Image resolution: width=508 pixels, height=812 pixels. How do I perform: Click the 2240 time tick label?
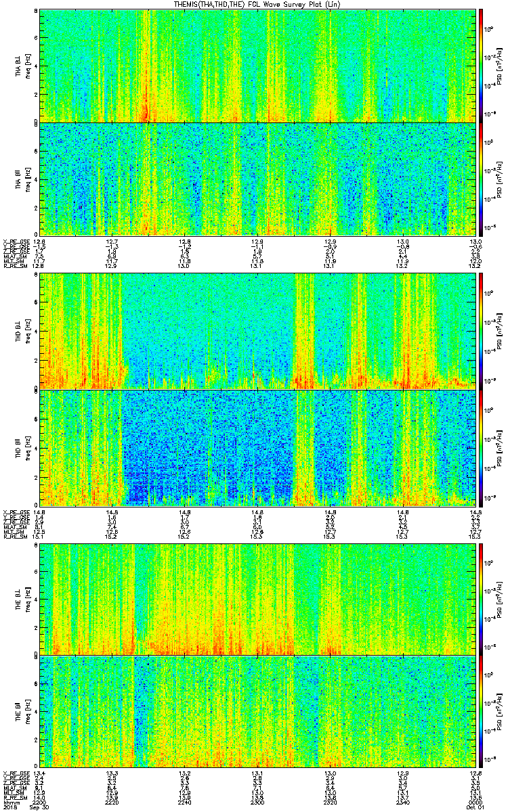pyautogui.click(x=185, y=802)
